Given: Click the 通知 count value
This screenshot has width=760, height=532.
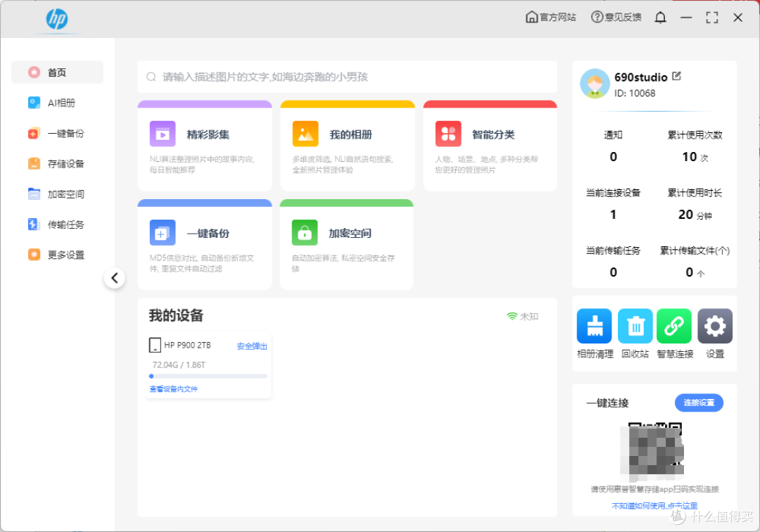Looking at the screenshot, I should pyautogui.click(x=613, y=156).
